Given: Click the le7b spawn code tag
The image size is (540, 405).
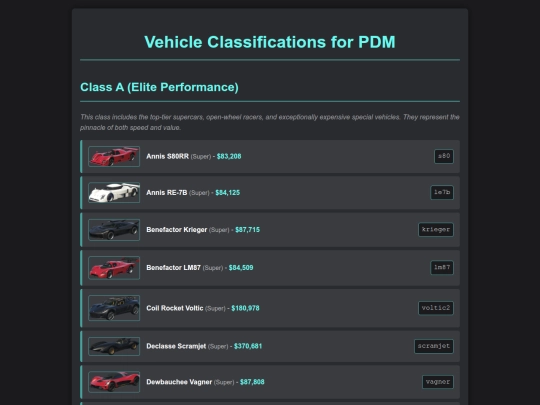Looking at the screenshot, I should 442,193.
